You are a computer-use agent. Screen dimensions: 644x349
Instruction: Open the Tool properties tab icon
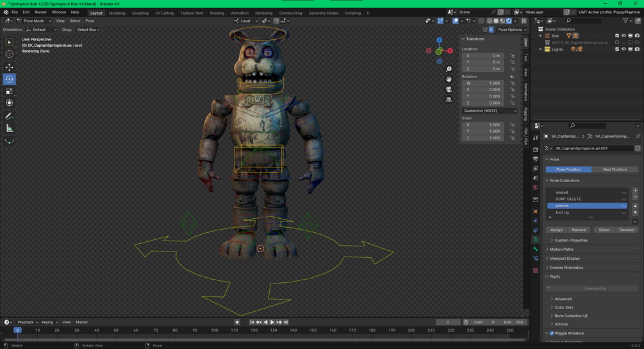(536, 138)
